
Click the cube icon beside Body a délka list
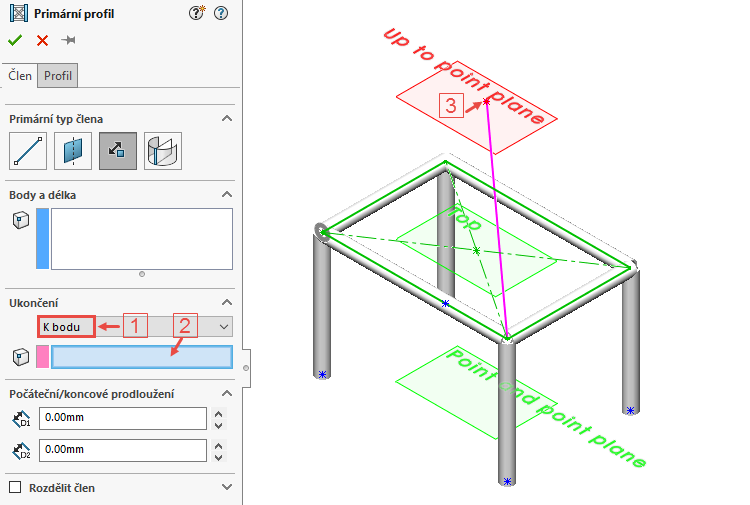tap(21, 220)
